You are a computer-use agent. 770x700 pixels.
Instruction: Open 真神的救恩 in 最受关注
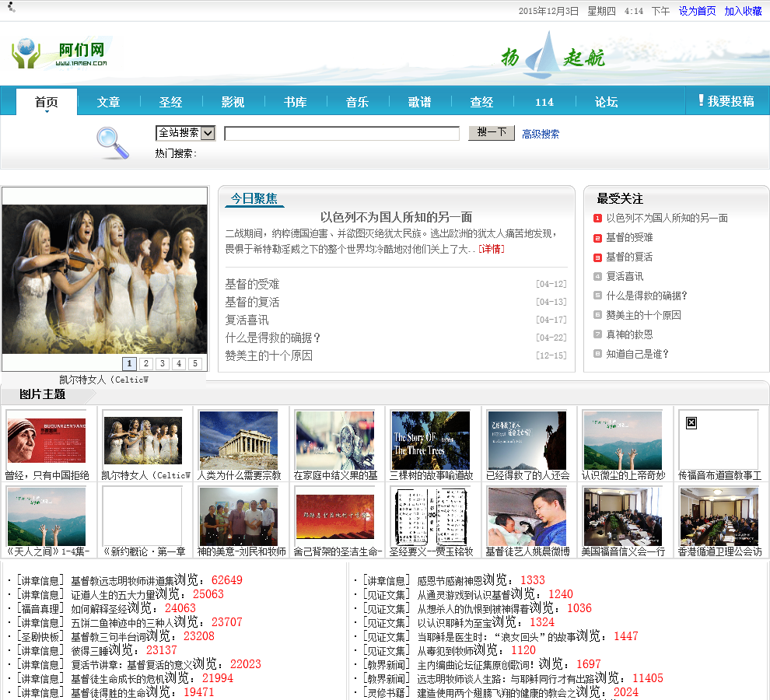pyautogui.click(x=629, y=334)
